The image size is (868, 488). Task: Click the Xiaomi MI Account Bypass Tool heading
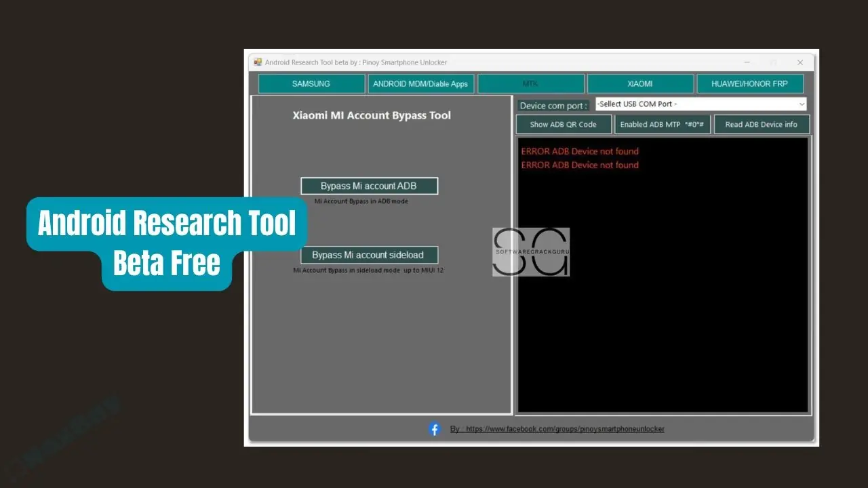click(x=372, y=115)
